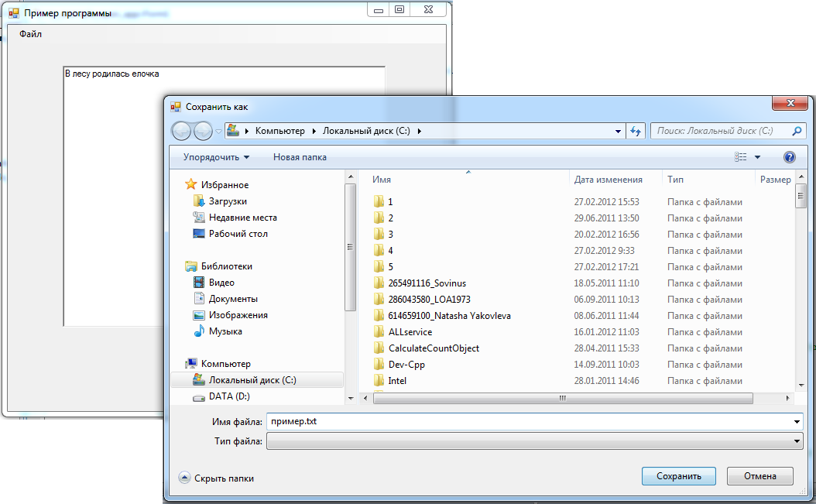Click the Сохранить как dialog title icon
Viewport: 816px width, 504px height.
click(x=176, y=107)
